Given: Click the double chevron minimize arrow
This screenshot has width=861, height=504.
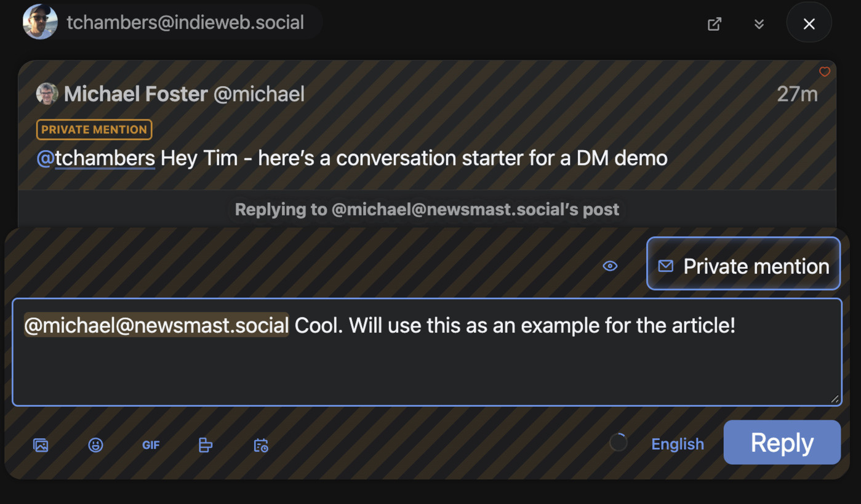Looking at the screenshot, I should [x=759, y=24].
